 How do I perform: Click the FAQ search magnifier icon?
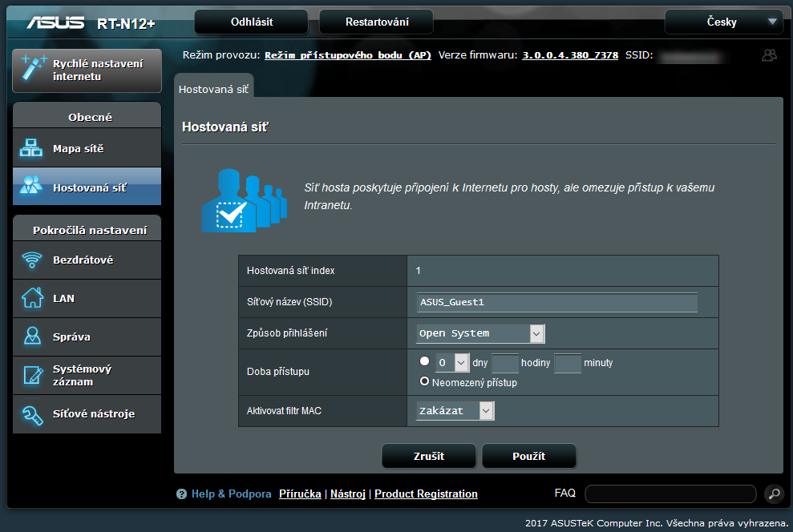pos(775,494)
